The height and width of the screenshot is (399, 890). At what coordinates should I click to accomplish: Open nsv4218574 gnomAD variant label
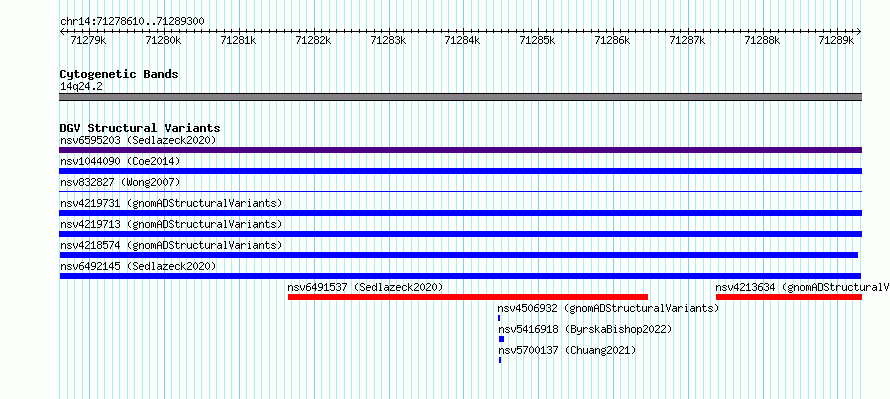click(171, 245)
